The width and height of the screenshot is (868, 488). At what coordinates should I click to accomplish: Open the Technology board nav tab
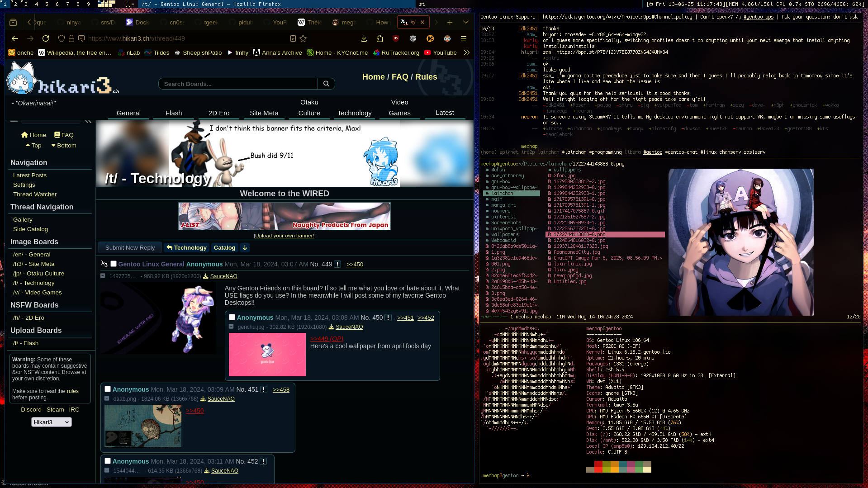tap(354, 113)
